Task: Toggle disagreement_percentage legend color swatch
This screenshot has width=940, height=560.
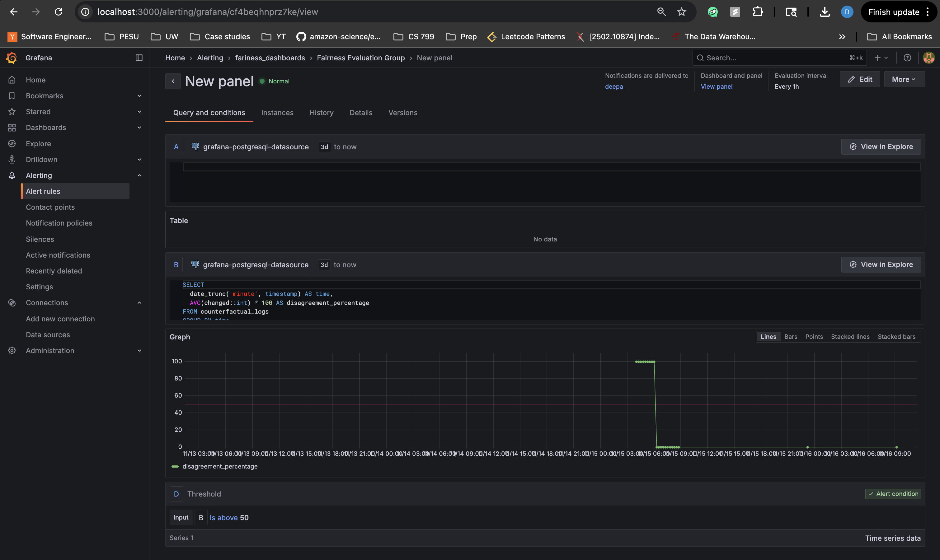Action: click(x=175, y=466)
